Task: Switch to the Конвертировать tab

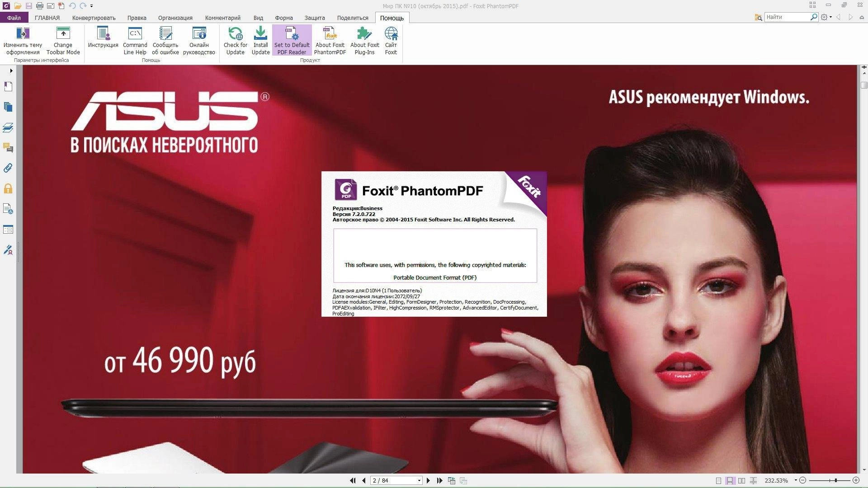Action: (94, 18)
